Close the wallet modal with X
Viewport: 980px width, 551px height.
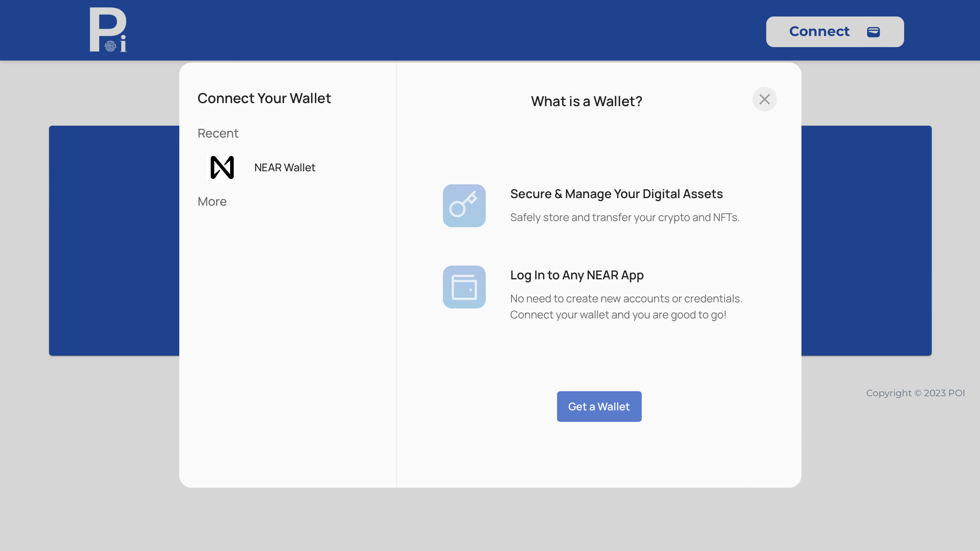click(764, 99)
